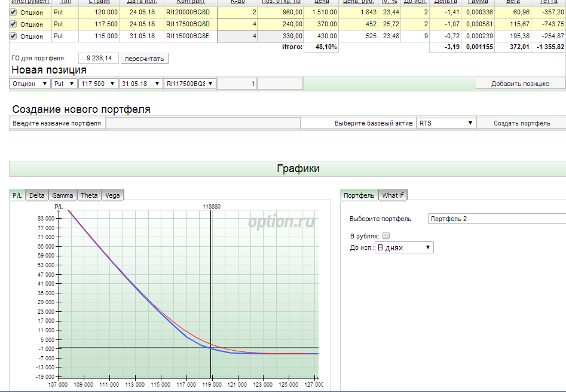The image size is (566, 392).
Task: Open the 117 500 strike dropdown
Action: pyautogui.click(x=98, y=84)
